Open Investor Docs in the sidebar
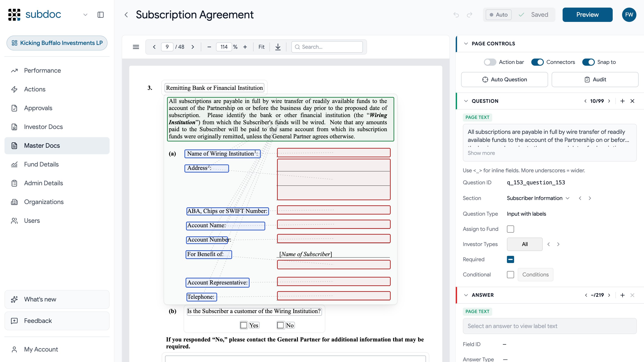The width and height of the screenshot is (644, 362). pos(57,127)
